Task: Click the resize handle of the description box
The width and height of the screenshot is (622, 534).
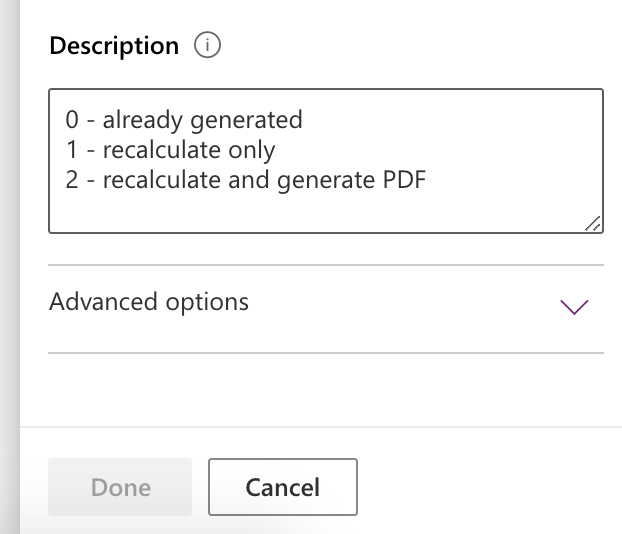Action: 593,224
